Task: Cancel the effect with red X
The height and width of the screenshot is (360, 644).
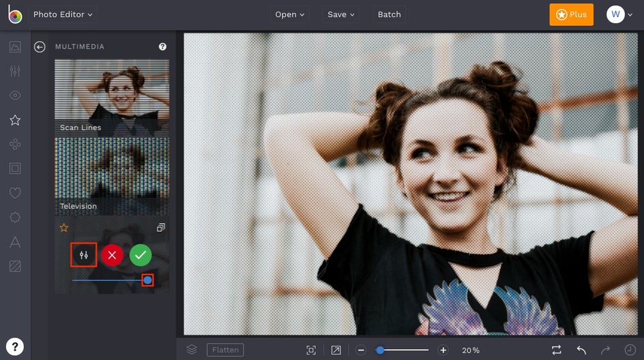Action: tap(112, 255)
